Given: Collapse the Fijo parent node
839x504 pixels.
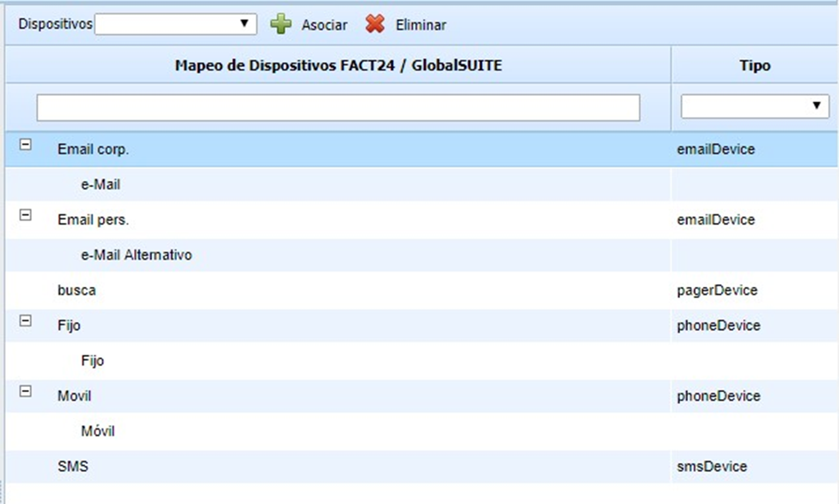Looking at the screenshot, I should (25, 321).
